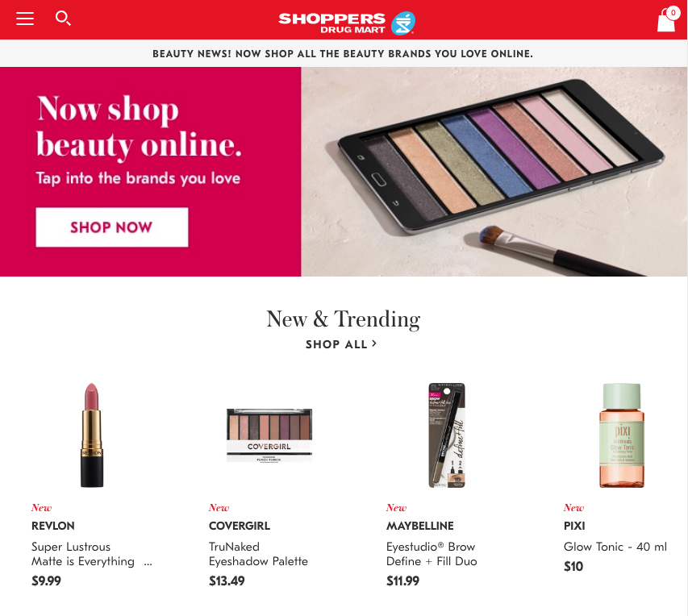
Task: Open the MAYBELLINE brand name link
Action: point(420,526)
